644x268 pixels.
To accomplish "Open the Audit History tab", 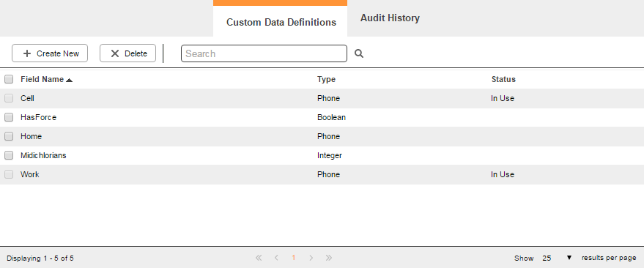I will coord(390,18).
